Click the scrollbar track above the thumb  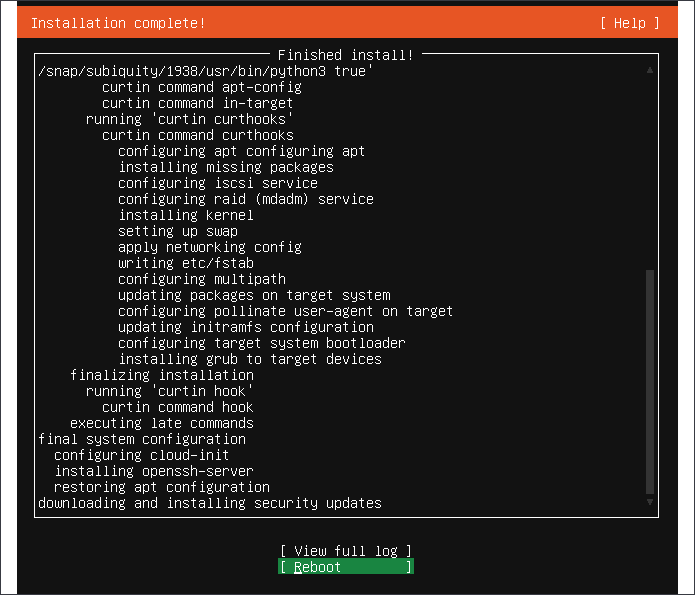[x=650, y=172]
